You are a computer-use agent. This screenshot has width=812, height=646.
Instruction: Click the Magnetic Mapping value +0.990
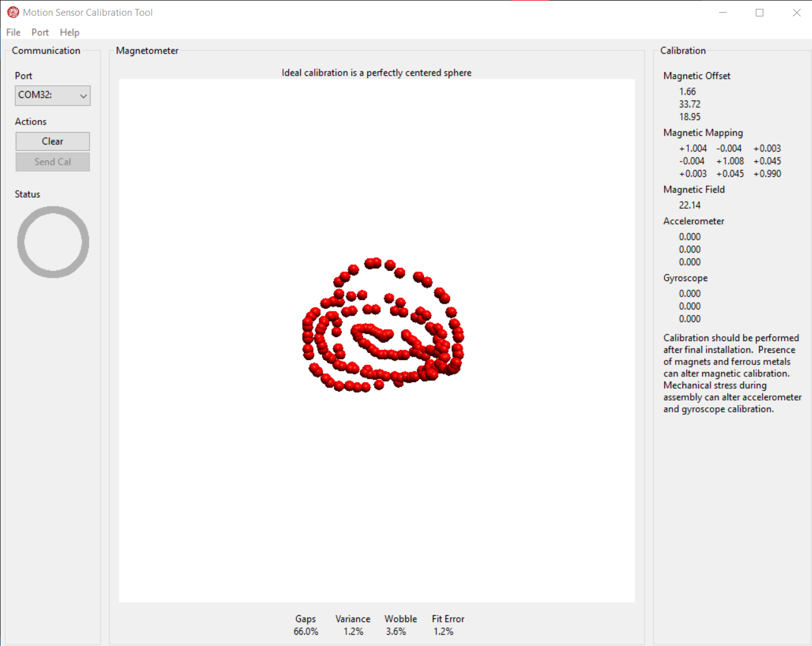(767, 174)
